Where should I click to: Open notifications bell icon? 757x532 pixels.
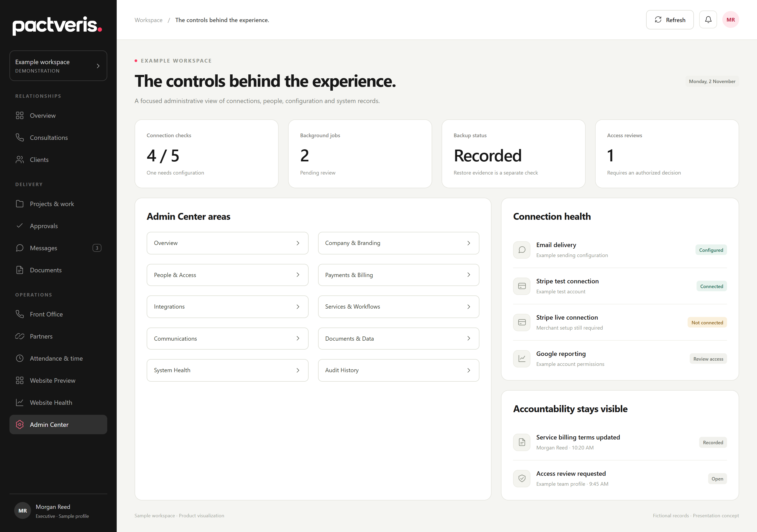click(x=708, y=20)
